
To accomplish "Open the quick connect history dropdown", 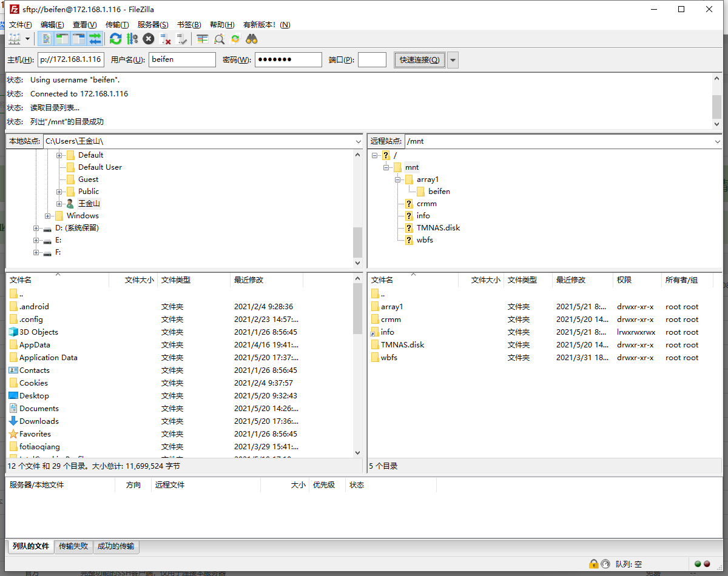I will tap(453, 60).
